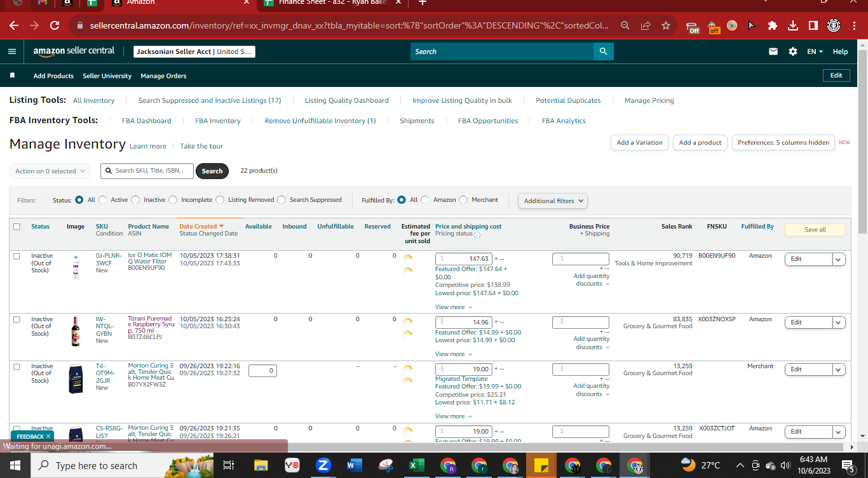Click the Torani Raspberry Syrup product image
The image size is (868, 478).
point(76,331)
